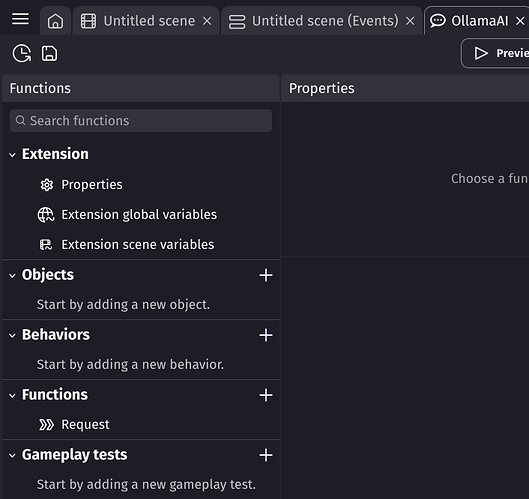Viewport: 529px width, 499px height.
Task: Open Extension scene variables
Action: 127,245
